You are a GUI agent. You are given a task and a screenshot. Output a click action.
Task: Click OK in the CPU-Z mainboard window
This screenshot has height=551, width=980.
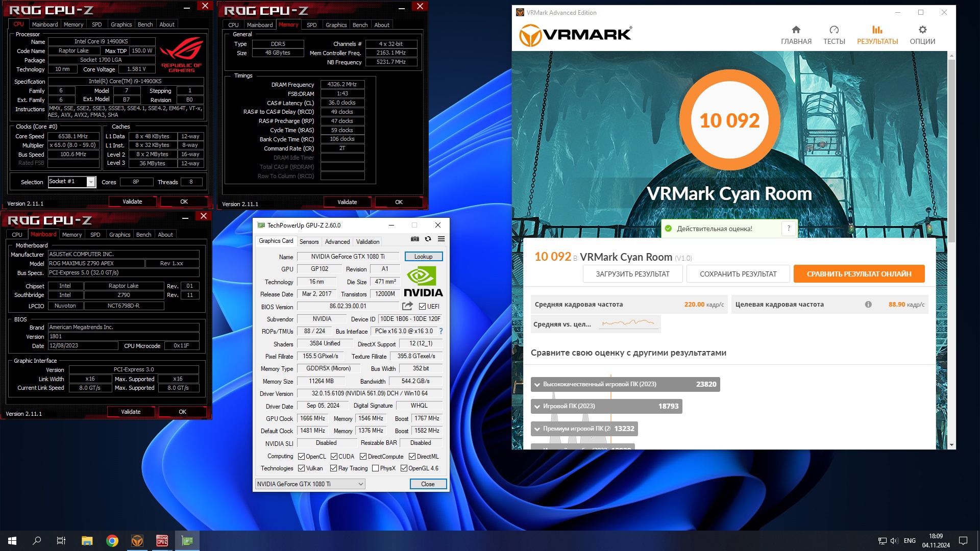(x=182, y=412)
